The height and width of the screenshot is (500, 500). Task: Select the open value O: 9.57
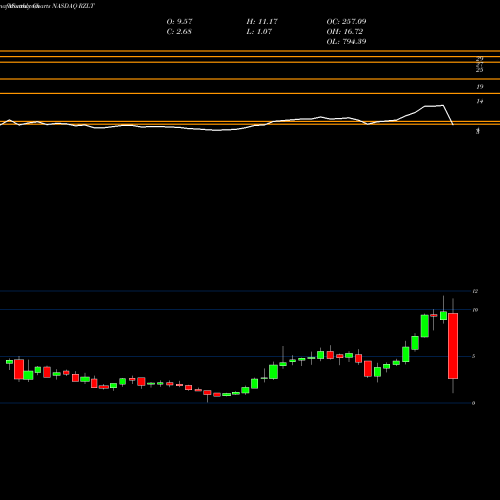click(x=179, y=21)
